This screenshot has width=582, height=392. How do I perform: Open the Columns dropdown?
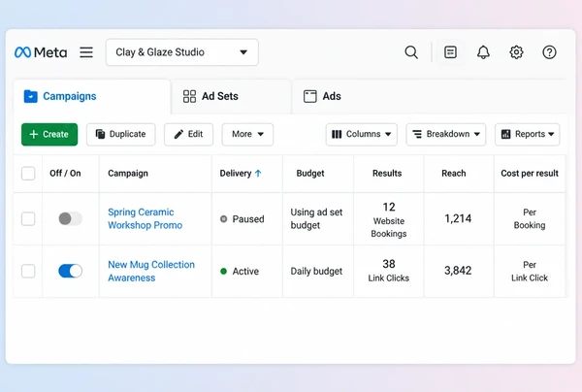(362, 134)
